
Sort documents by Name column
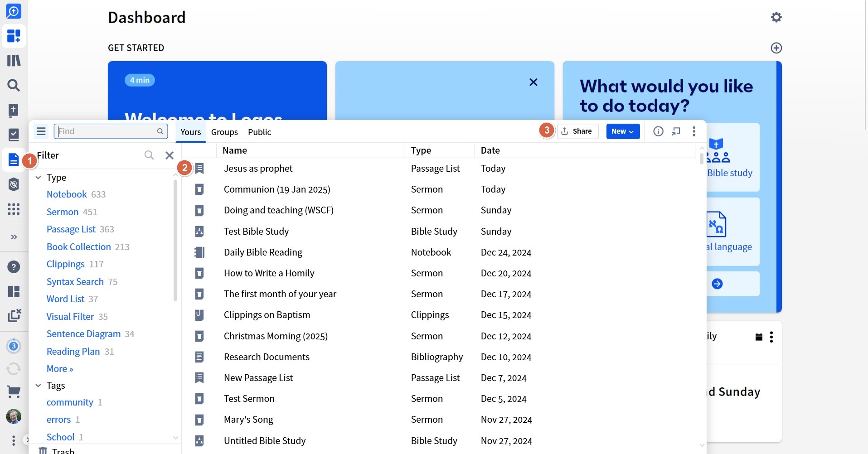click(x=235, y=150)
